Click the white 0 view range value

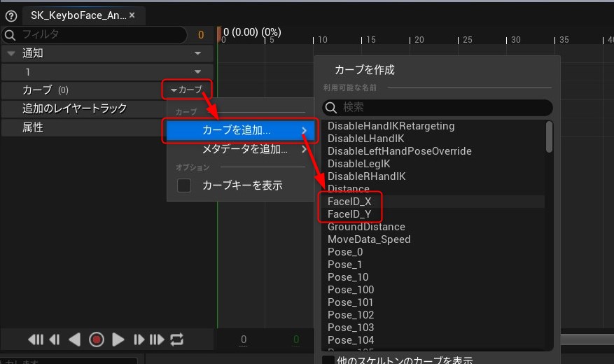pos(244,339)
